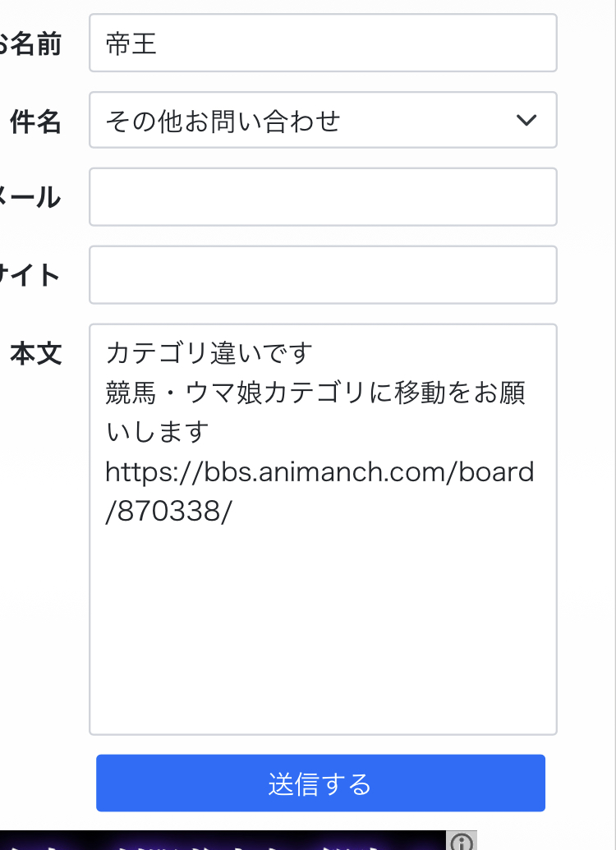The height and width of the screenshot is (850, 616).
Task: Click the サイト field label
Action: click(x=30, y=275)
